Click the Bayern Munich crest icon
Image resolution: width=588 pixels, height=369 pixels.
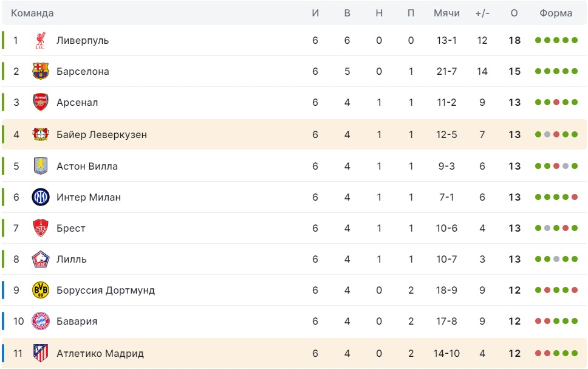[41, 322]
